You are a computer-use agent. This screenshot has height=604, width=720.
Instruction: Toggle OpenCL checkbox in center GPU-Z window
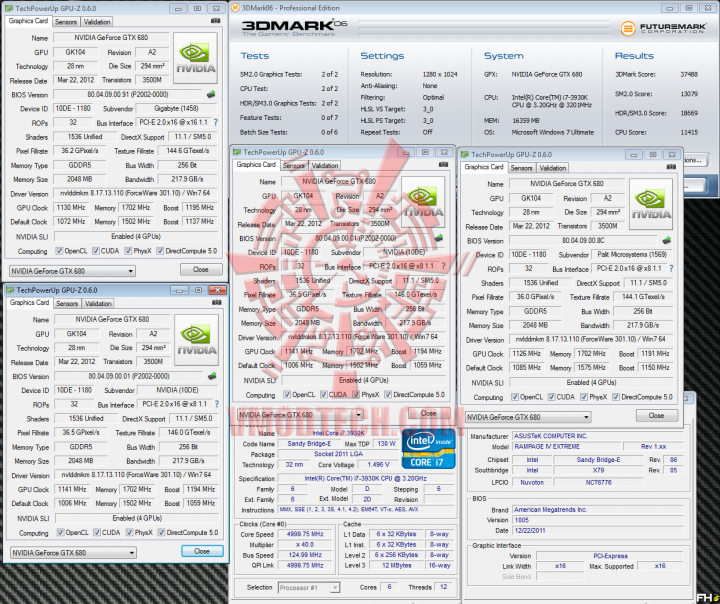tap(287, 395)
